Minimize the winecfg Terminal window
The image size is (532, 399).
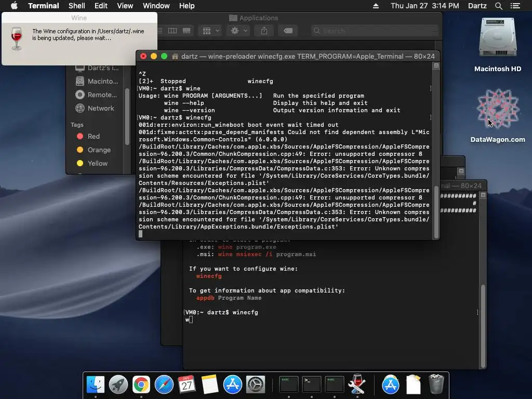pyautogui.click(x=154, y=56)
